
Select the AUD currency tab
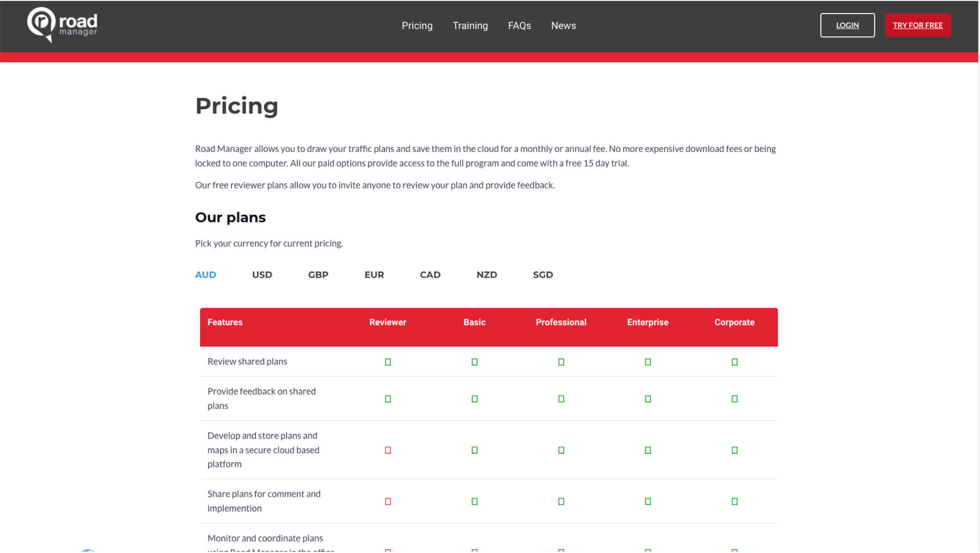click(x=205, y=275)
